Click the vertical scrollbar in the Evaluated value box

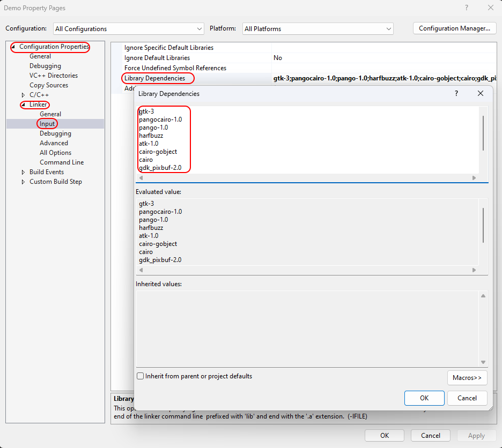[483, 225]
